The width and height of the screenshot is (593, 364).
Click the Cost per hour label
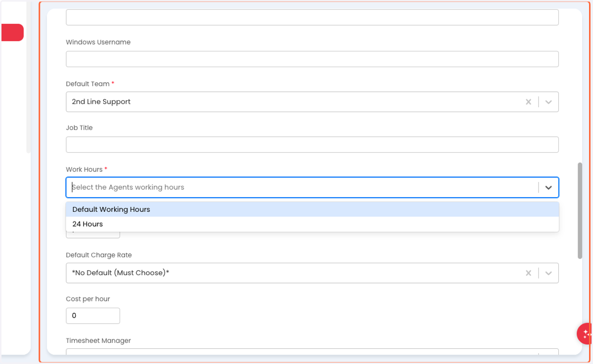[88, 299]
